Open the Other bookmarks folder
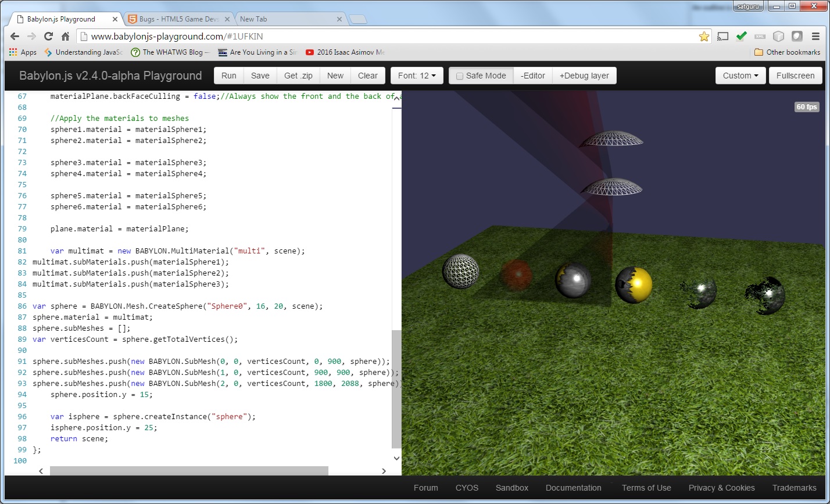Screen dimensions: 830x504 (x=787, y=52)
